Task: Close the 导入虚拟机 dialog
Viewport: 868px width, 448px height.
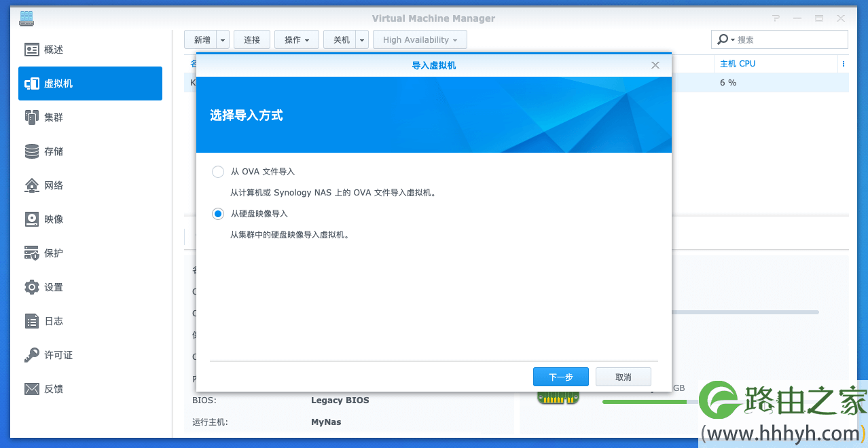Action: 655,65
